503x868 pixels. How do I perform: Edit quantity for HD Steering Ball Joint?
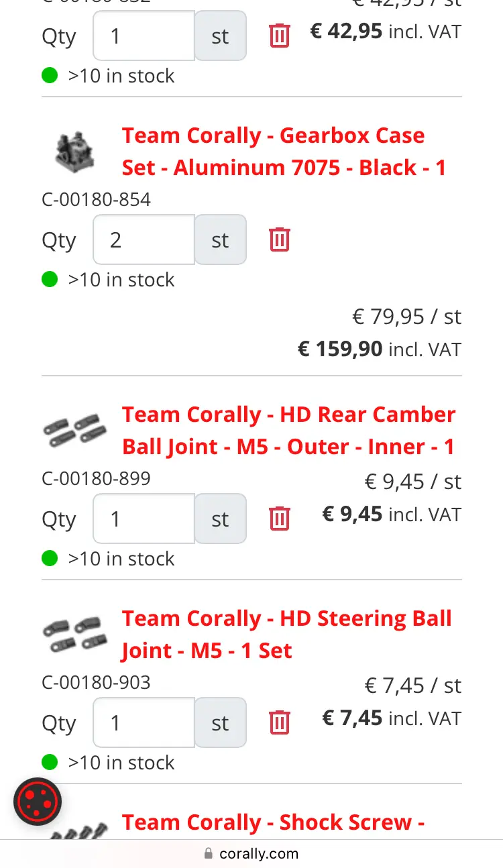click(x=144, y=722)
